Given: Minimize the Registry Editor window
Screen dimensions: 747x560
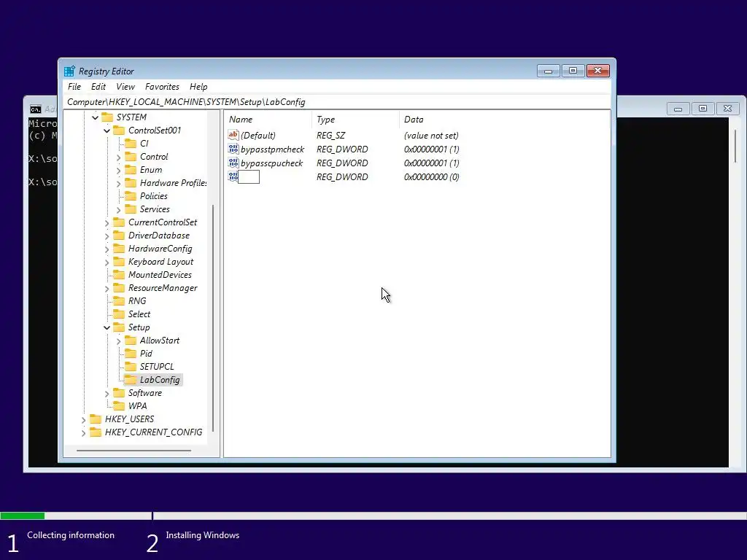Looking at the screenshot, I should [x=549, y=71].
